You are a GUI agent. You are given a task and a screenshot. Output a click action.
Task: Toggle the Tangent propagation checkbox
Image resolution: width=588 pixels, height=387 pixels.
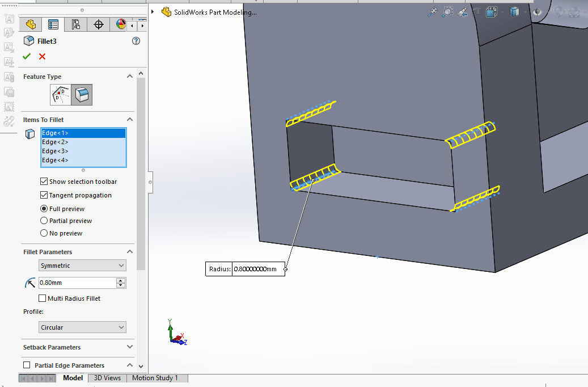[44, 195]
